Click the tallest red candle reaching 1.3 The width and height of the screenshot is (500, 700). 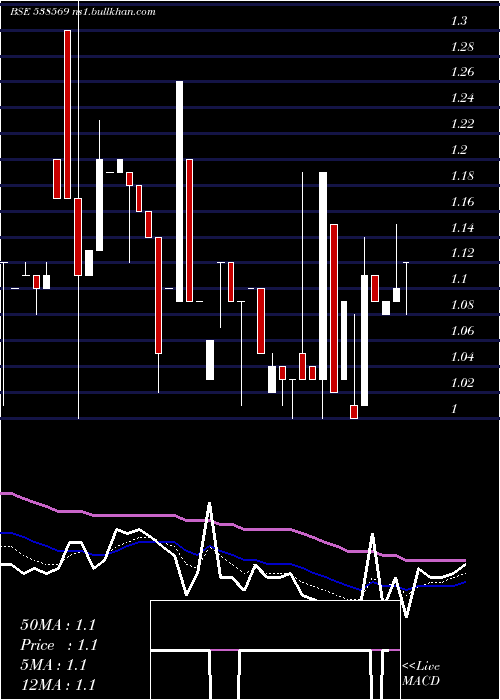coord(67,114)
